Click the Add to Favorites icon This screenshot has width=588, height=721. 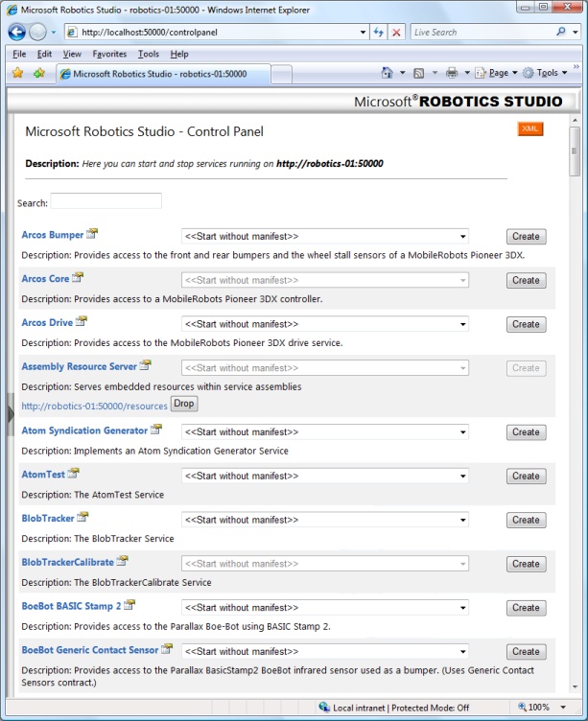pos(39,73)
